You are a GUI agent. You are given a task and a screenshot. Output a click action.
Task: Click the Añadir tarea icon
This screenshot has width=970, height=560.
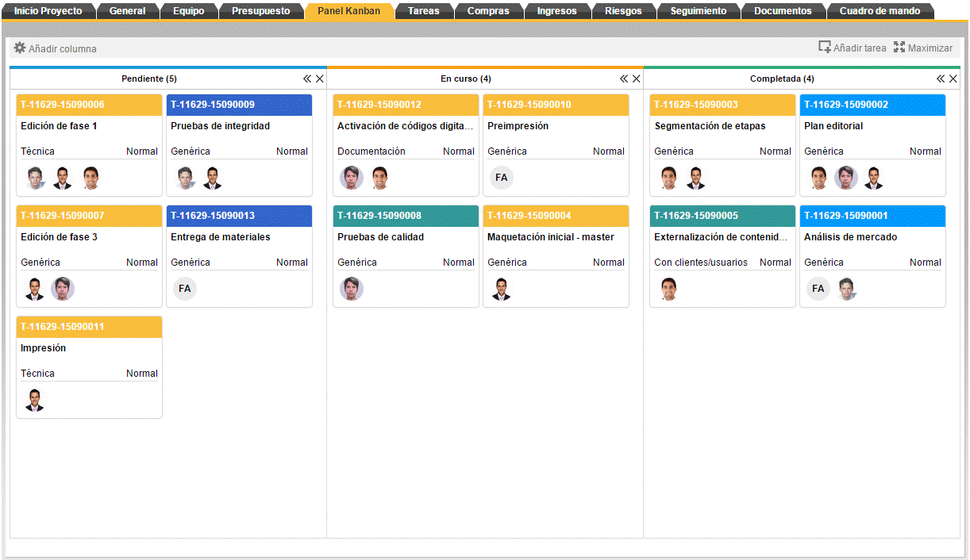point(825,48)
